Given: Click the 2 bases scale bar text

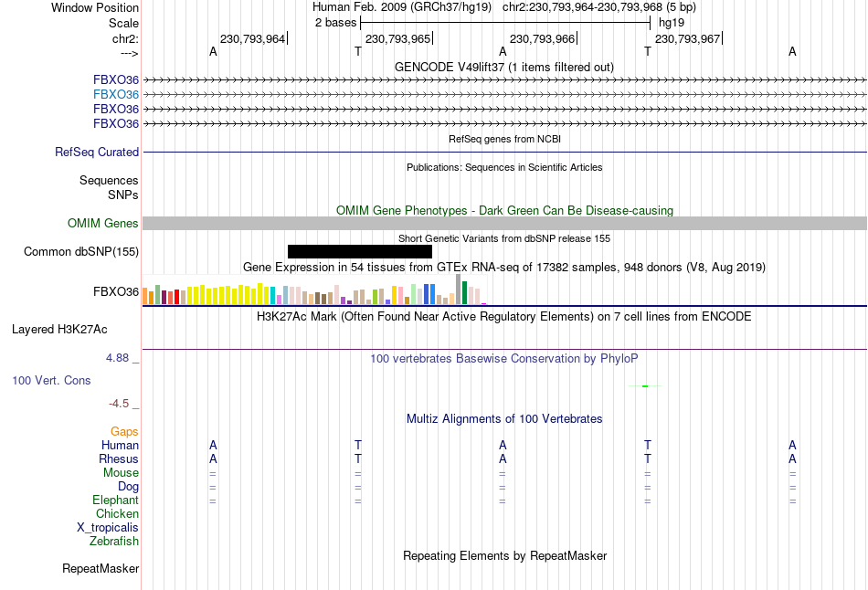Looking at the screenshot, I should point(336,23).
